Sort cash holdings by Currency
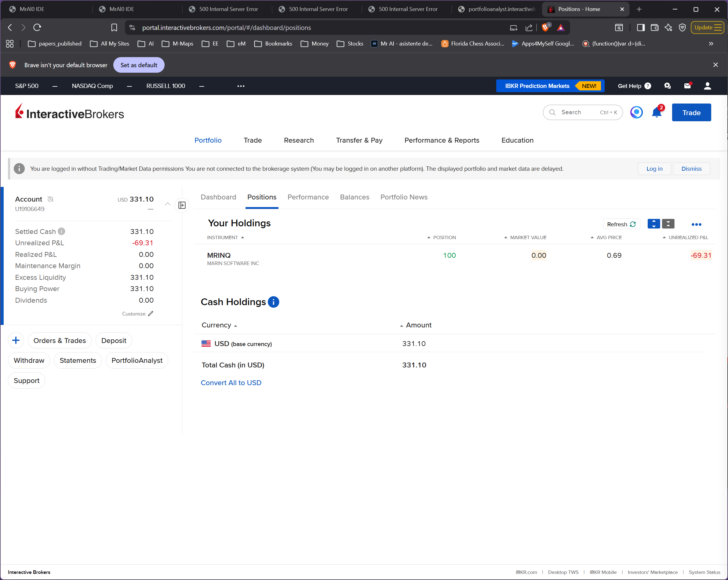The width and height of the screenshot is (728, 580). pyautogui.click(x=219, y=325)
